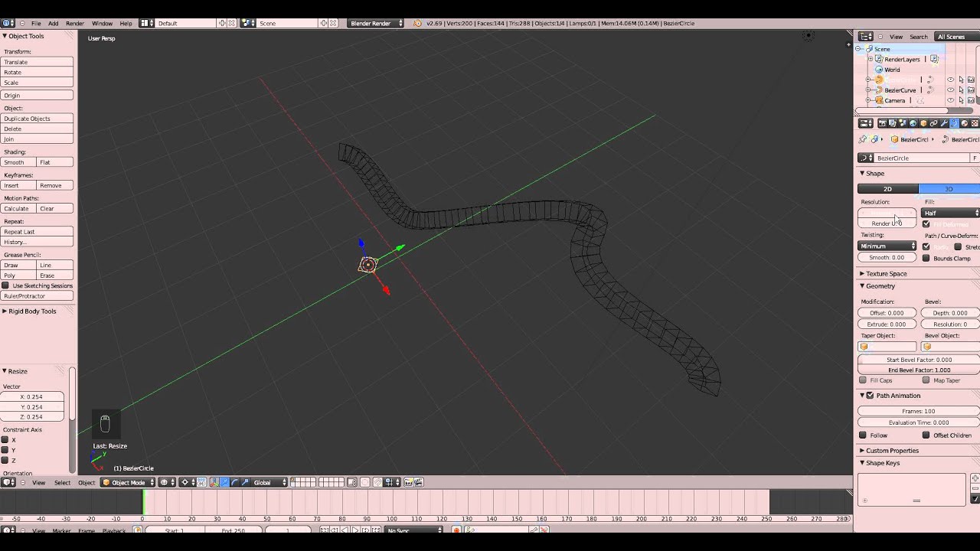Open the Constraints properties tab icon
980x551 pixels.
point(933,123)
